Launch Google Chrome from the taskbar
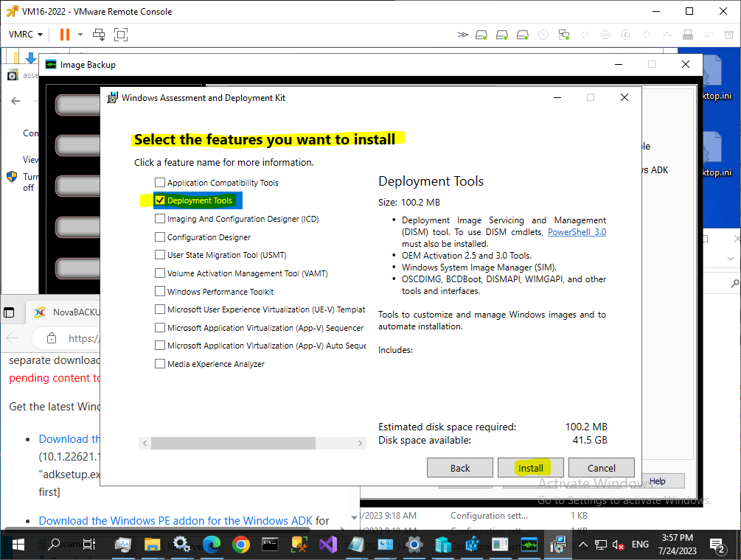This screenshot has width=741, height=560. tap(240, 545)
